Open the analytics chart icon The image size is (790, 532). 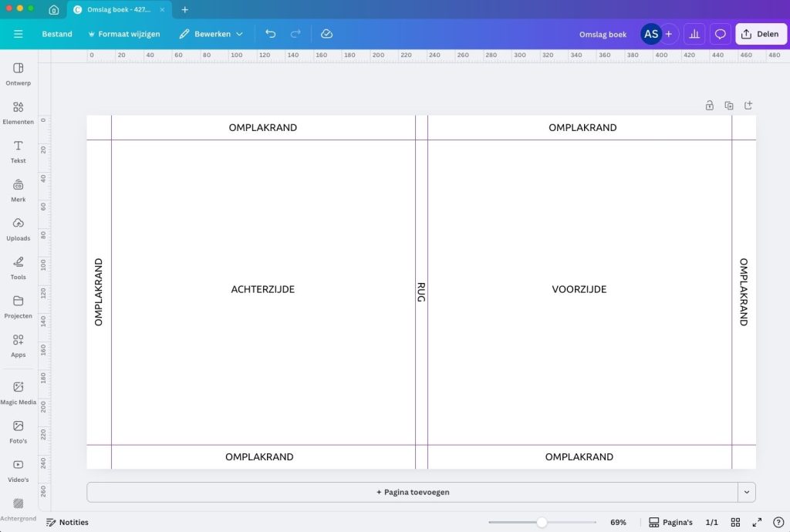(x=694, y=34)
